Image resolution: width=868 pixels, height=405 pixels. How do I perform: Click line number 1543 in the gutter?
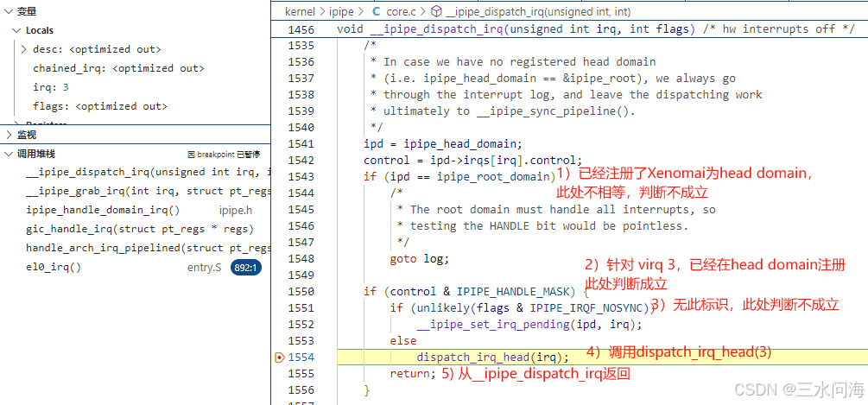[301, 176]
